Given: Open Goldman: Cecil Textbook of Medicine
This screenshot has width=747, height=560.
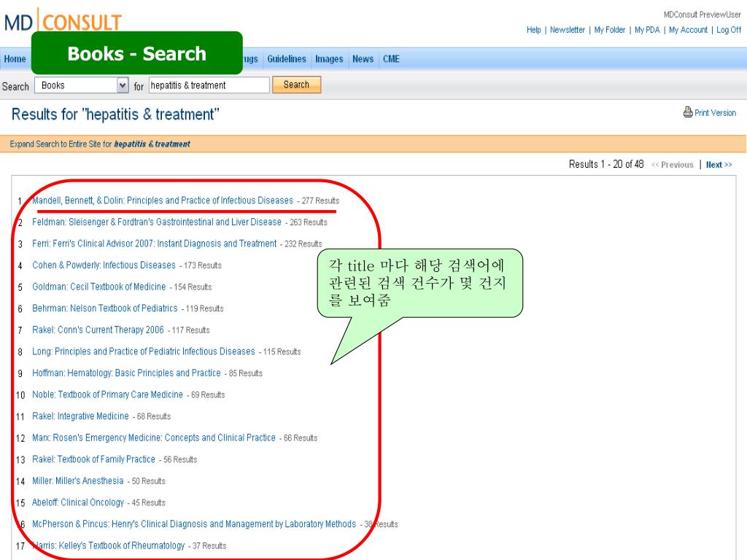Looking at the screenshot, I should (99, 287).
